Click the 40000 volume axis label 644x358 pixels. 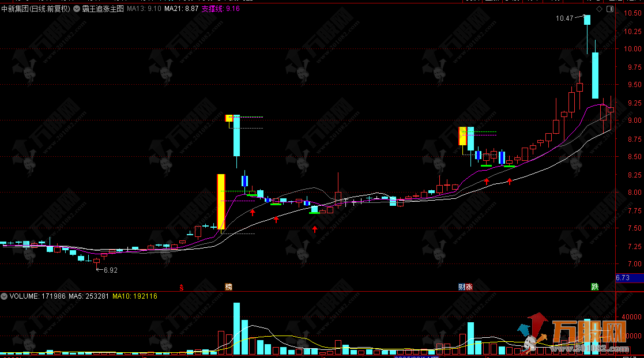coord(632,317)
